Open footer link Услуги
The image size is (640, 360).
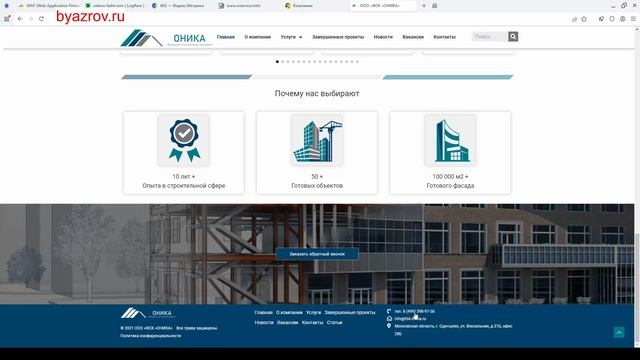pos(313,312)
